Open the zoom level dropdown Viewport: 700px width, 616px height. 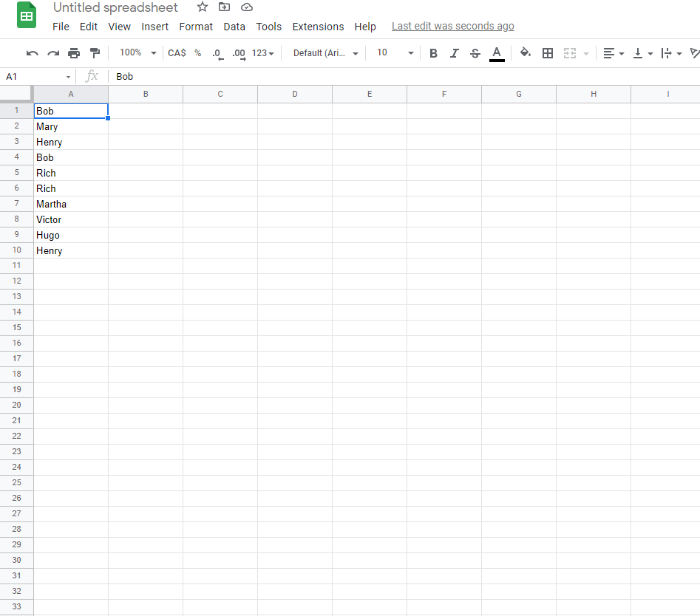(136, 52)
